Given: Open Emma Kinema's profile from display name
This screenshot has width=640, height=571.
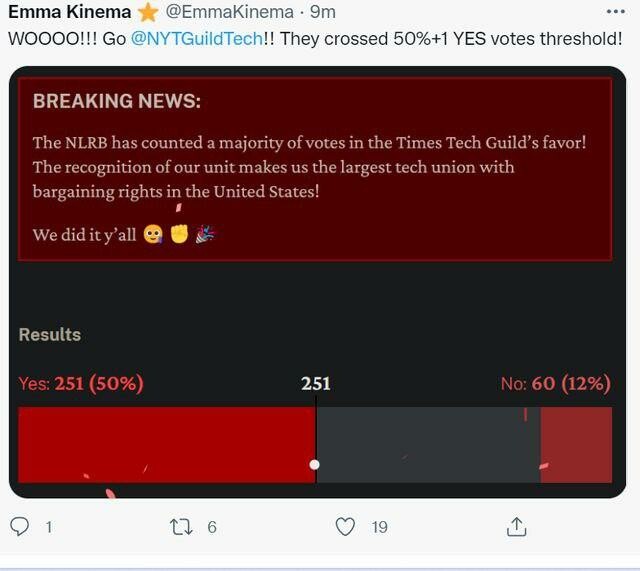Looking at the screenshot, I should tap(69, 12).
